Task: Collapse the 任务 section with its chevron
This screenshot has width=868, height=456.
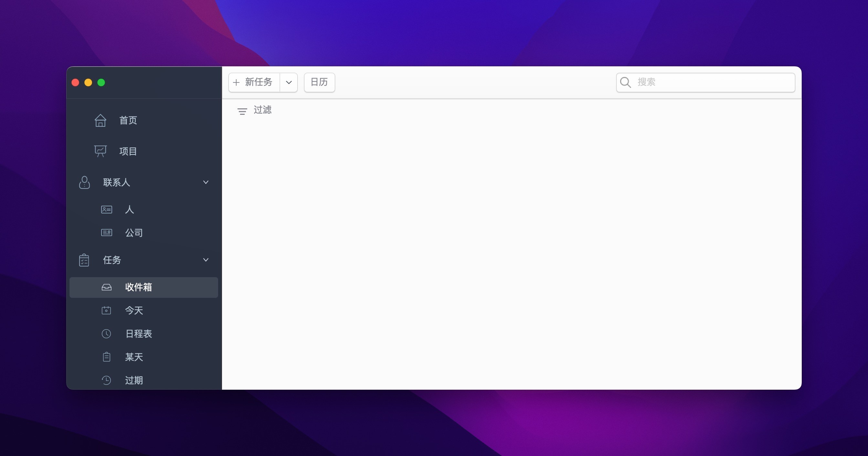Action: point(206,260)
